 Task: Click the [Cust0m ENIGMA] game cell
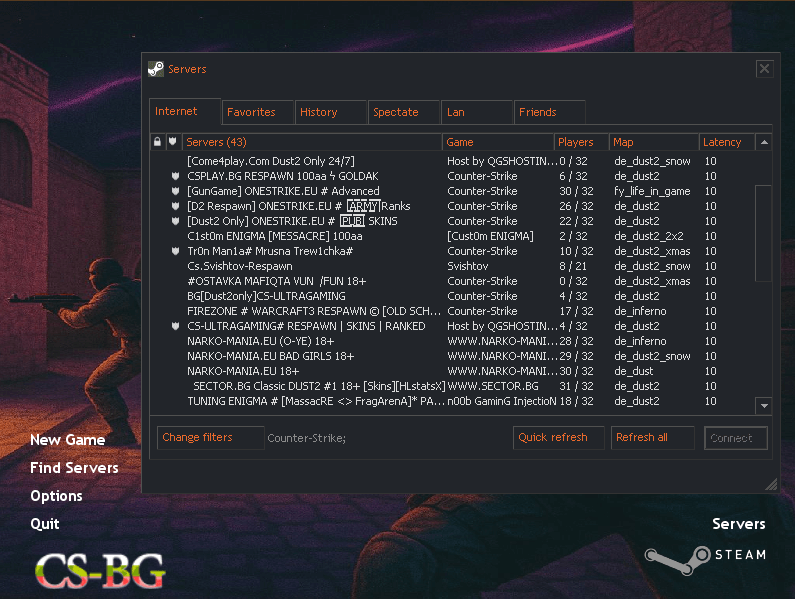pos(490,236)
